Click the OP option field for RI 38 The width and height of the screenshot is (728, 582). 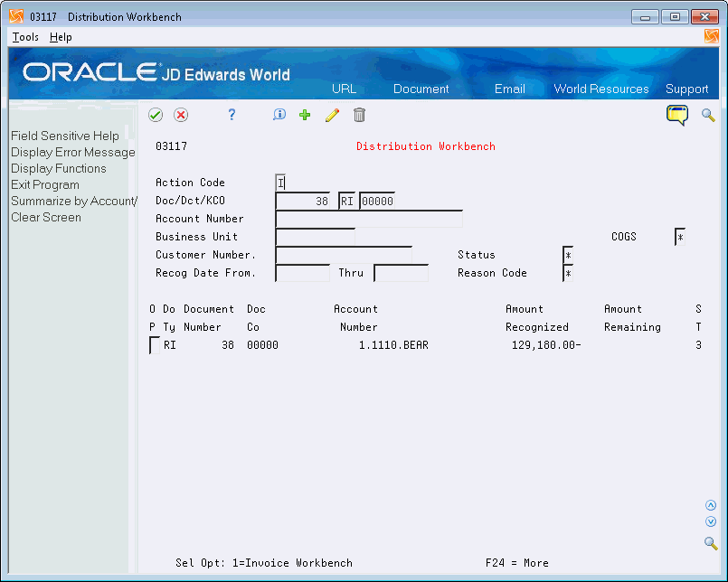pyautogui.click(x=155, y=346)
